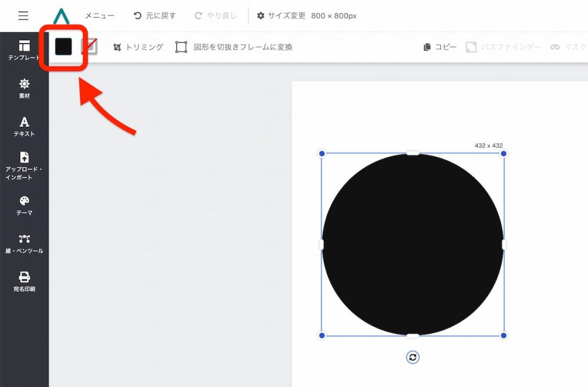Open the メニュー menu

click(x=99, y=16)
